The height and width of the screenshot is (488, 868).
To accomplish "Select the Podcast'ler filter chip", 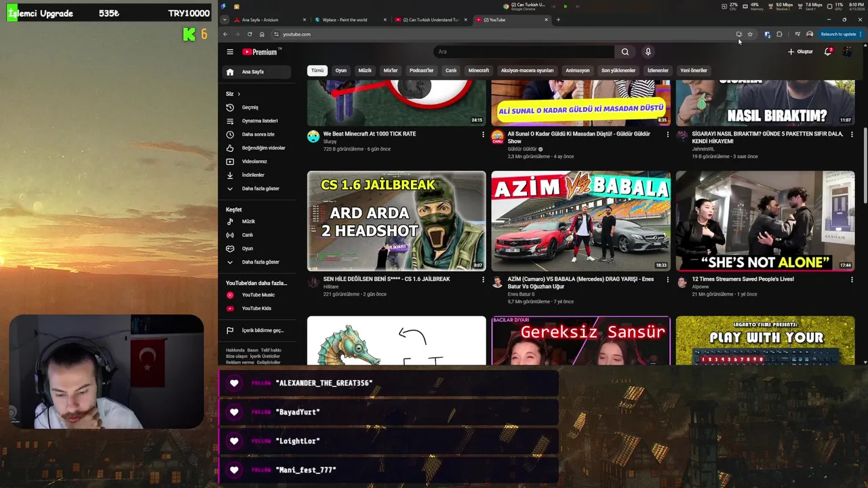I will pyautogui.click(x=421, y=70).
